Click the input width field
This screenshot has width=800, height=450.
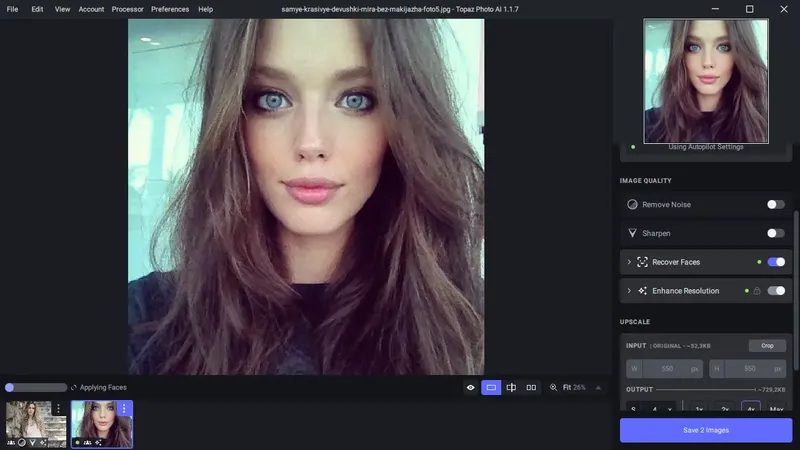(x=664, y=368)
